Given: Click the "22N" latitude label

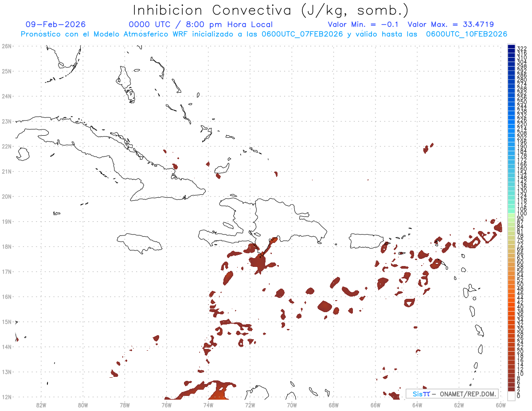Looking at the screenshot, I should [x=7, y=146].
